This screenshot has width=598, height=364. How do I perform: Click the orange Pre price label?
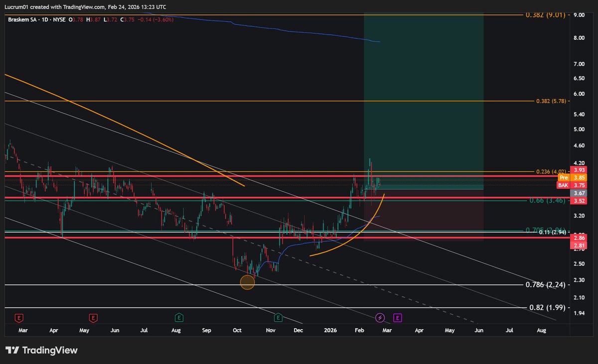pyautogui.click(x=564, y=177)
